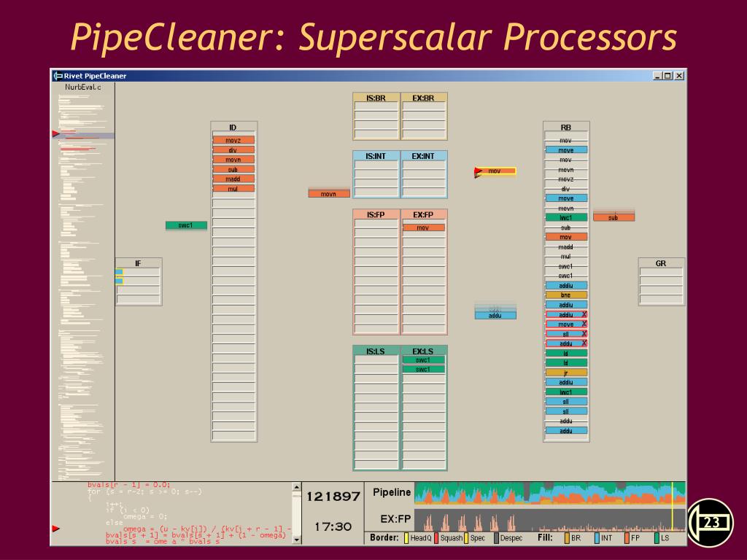Click the mov instruction in EX:FP

424,227
